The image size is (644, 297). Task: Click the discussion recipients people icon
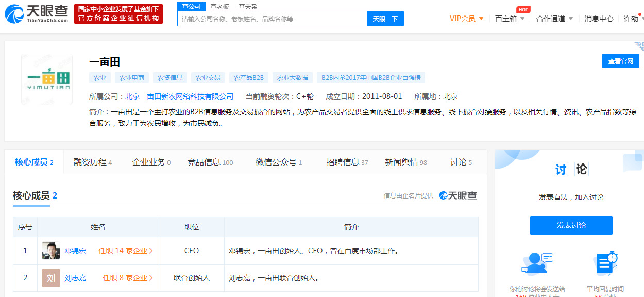click(x=537, y=264)
